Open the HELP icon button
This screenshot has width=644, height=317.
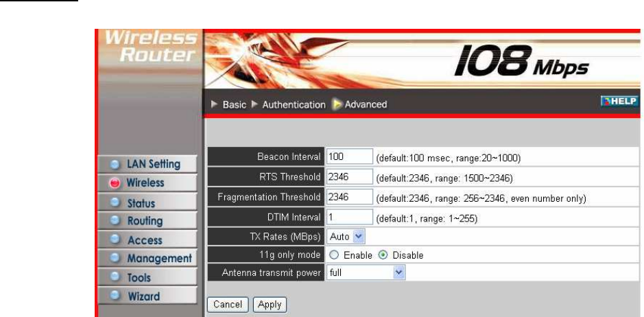[x=620, y=101]
